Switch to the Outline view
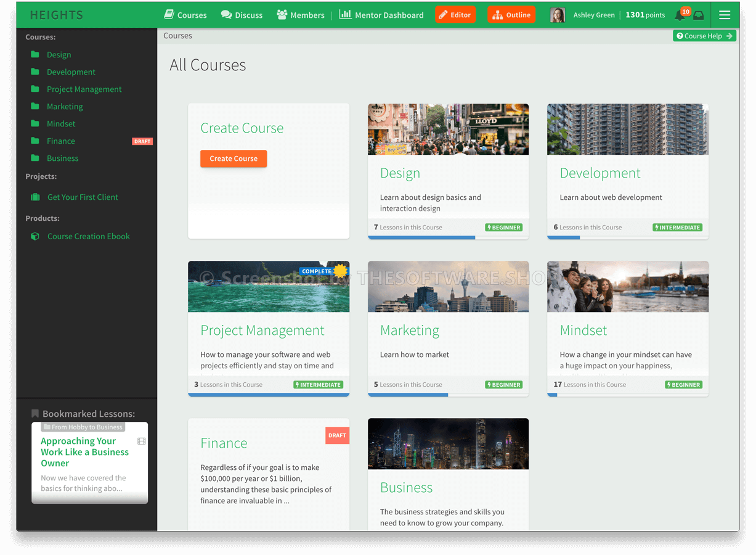Image resolution: width=756 pixels, height=555 pixels. tap(511, 14)
